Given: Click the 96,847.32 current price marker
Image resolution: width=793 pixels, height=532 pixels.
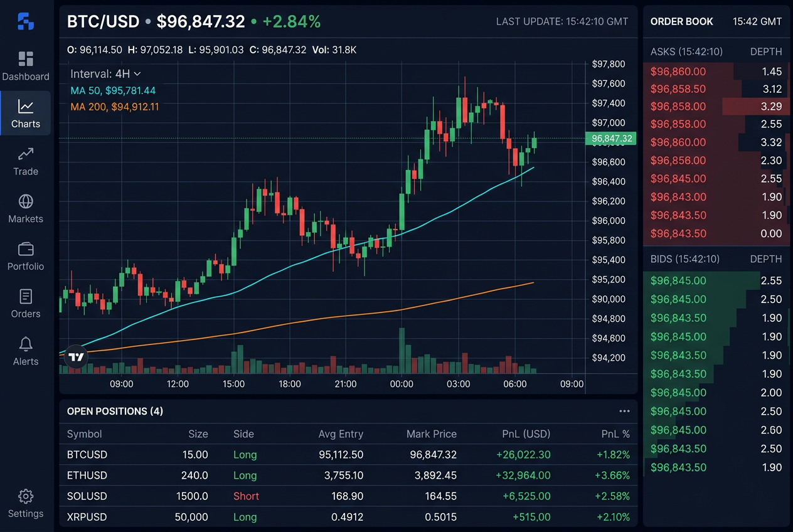Looking at the screenshot, I should (611, 139).
